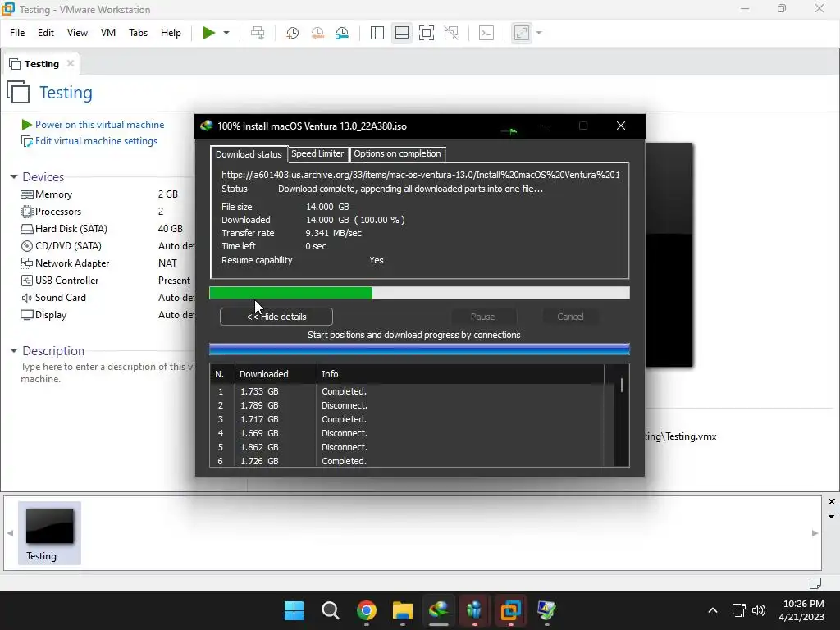840x630 pixels.
Task: Open the stretch guest dropdown arrow
Action: (539, 33)
